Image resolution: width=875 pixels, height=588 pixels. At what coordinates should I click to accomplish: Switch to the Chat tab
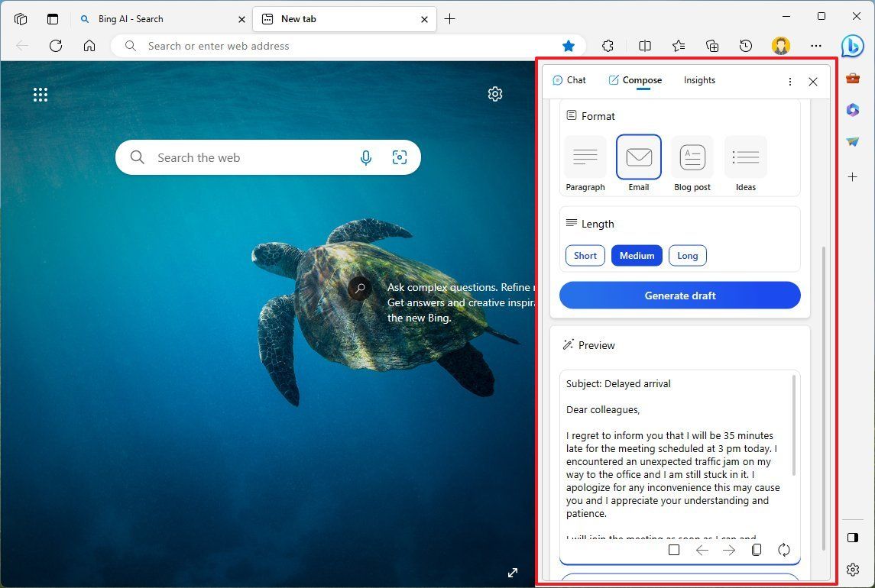point(569,80)
